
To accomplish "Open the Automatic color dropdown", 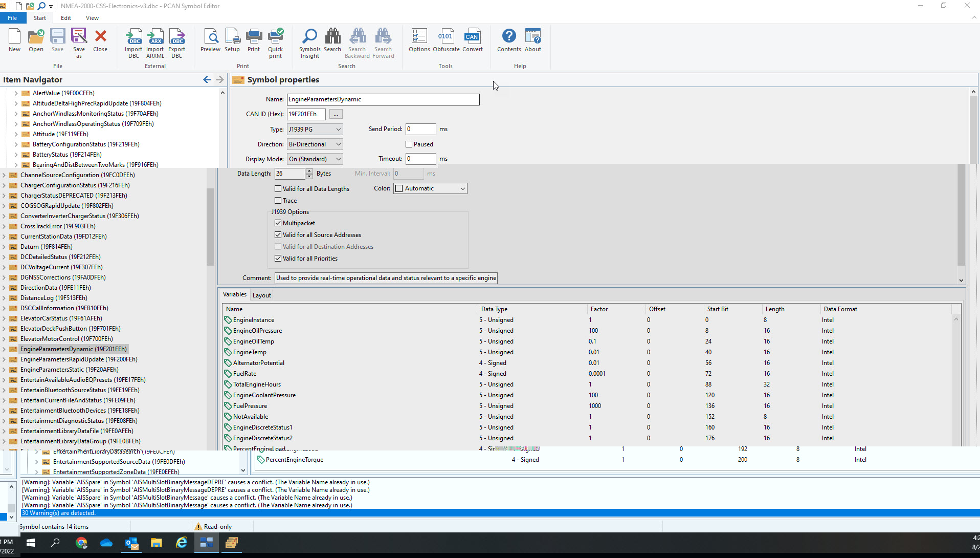I will pos(430,188).
